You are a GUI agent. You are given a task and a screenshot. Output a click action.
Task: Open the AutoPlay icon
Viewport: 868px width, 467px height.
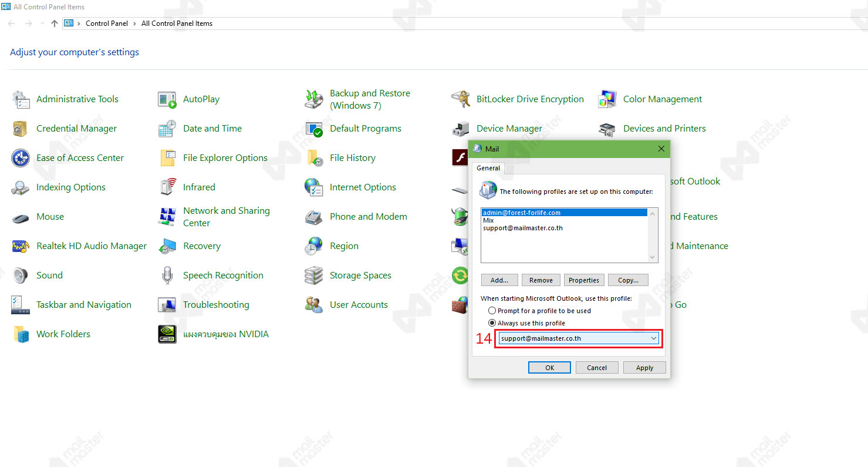[x=167, y=99]
